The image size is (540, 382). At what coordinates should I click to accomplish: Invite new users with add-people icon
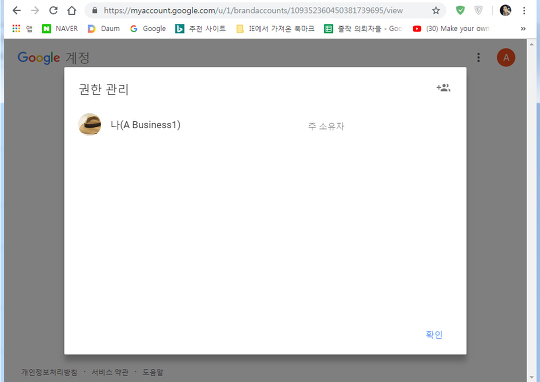click(x=443, y=88)
